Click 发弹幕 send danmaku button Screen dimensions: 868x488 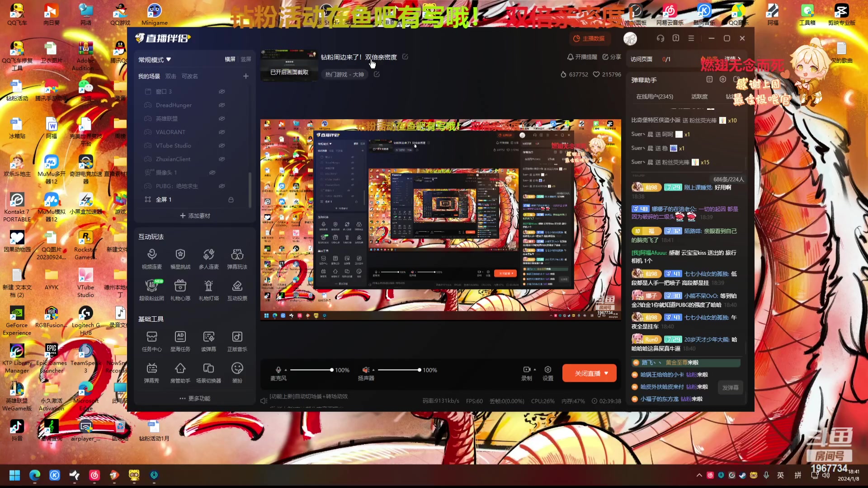tap(730, 388)
